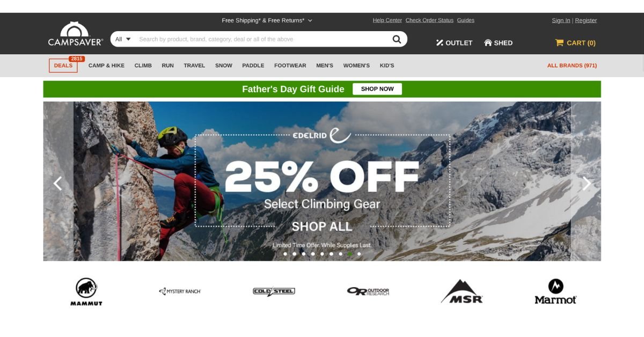Screen dimensions: 644x337
Task: Select the Outdoor Research brand logo
Action: [368, 291]
